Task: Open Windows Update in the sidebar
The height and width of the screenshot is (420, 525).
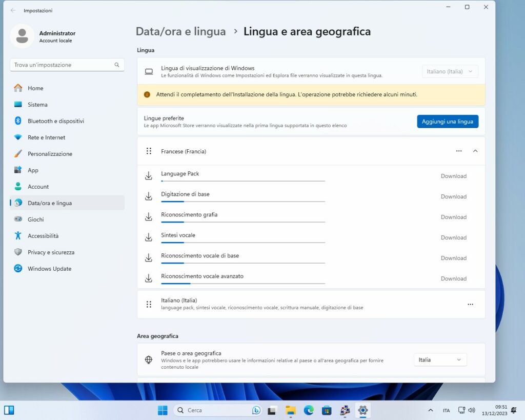Action: [x=49, y=269]
